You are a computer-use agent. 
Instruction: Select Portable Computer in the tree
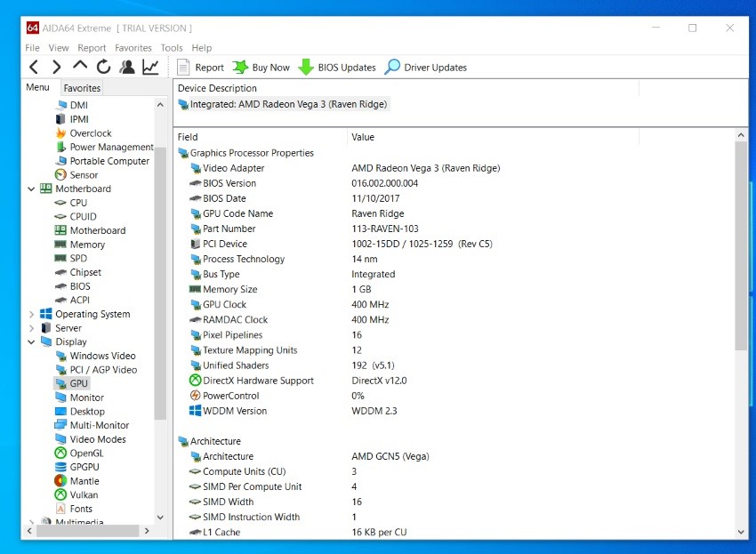[x=102, y=161]
